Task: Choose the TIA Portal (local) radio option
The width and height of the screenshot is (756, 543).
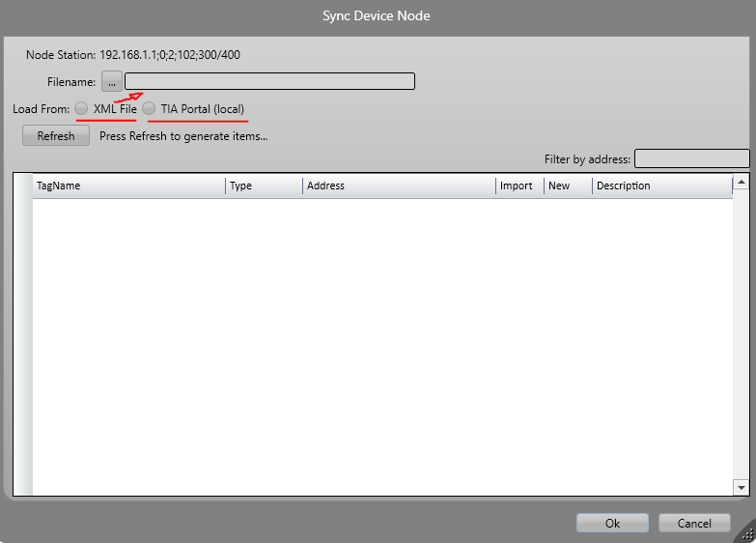Action: click(x=150, y=109)
